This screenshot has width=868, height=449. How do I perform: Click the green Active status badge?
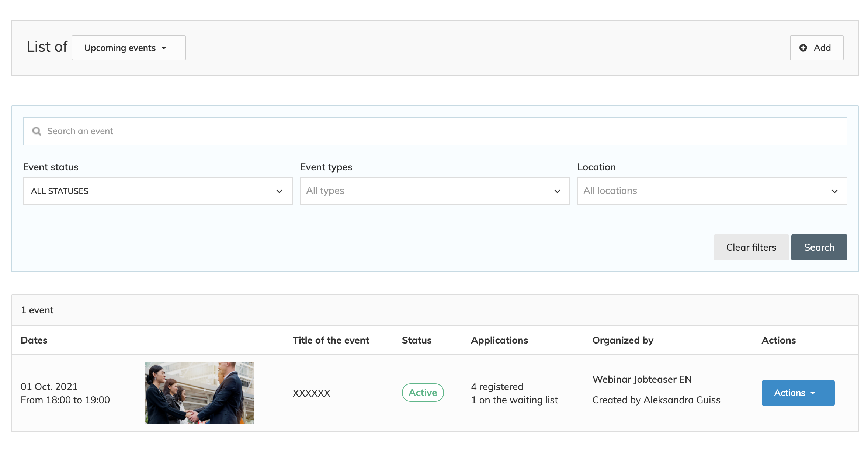pos(423,393)
